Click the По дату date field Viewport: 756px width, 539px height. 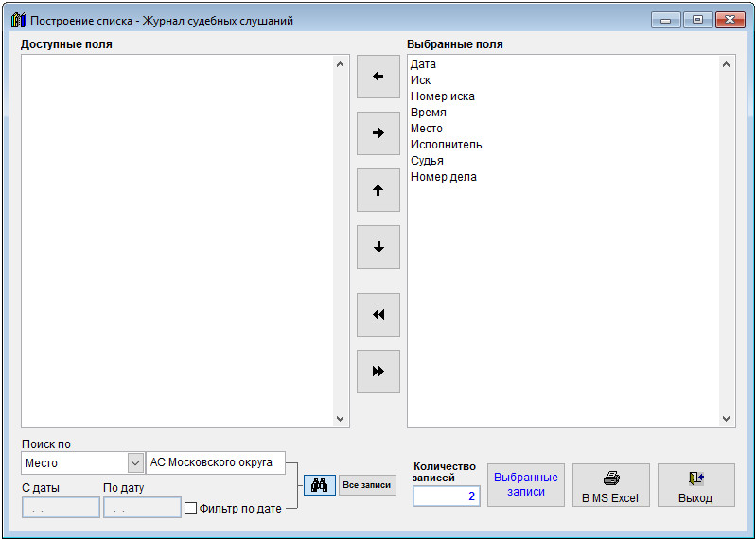(142, 508)
